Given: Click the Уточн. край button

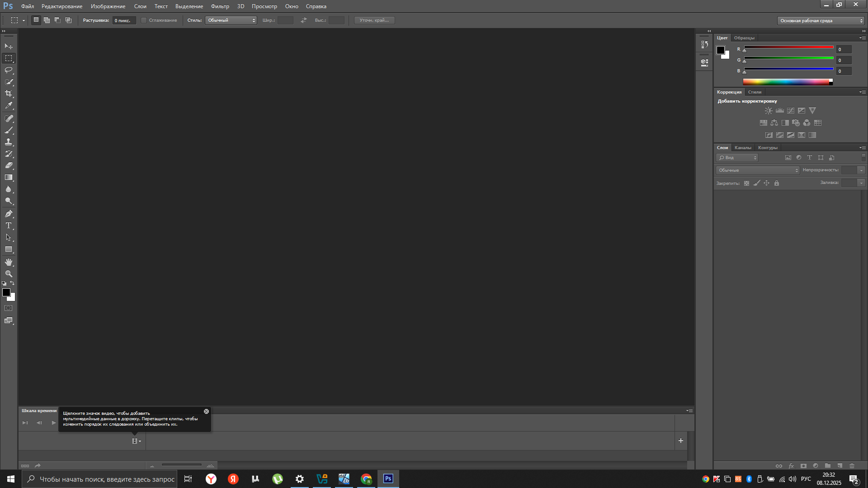Looking at the screenshot, I should point(374,20).
